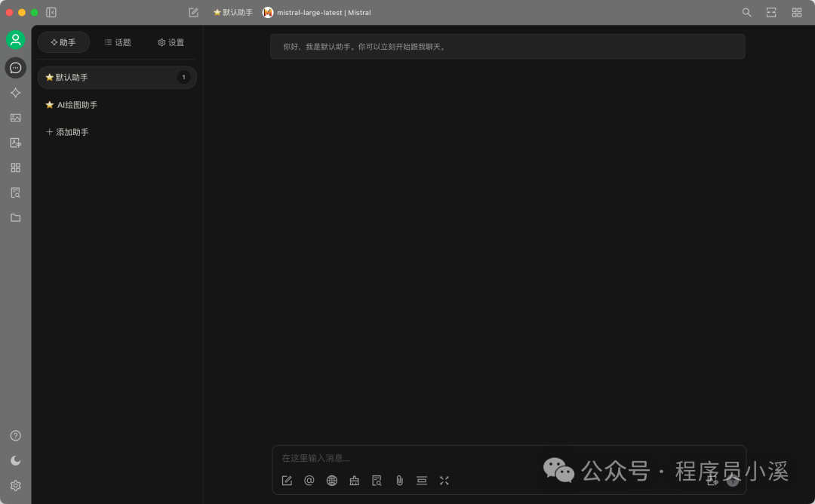
Task: Select the AI绘图助手 assistant
Action: [x=77, y=104]
